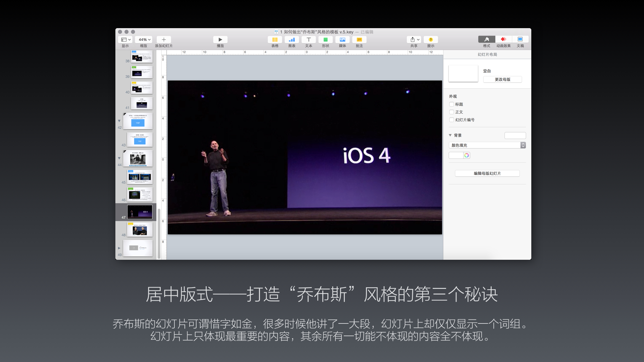Insert a chart using the 图表 icon
The image size is (644, 362).
coord(292,40)
